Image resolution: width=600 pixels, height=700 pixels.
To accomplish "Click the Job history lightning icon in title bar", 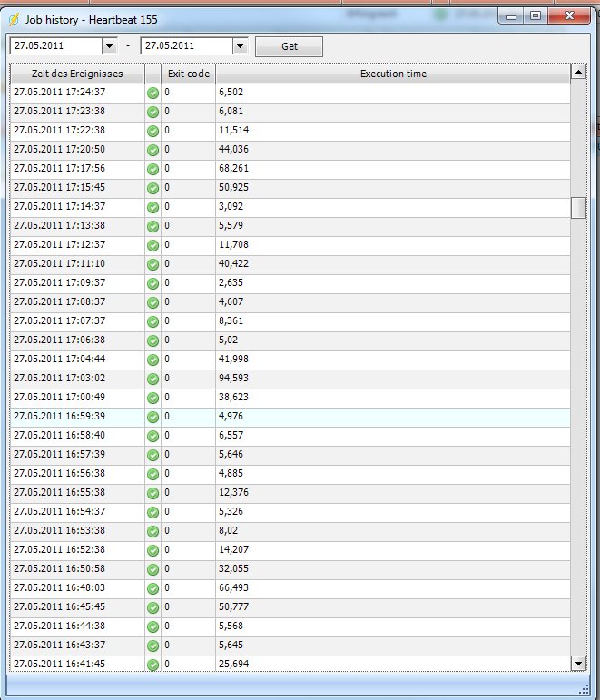I will (15, 15).
